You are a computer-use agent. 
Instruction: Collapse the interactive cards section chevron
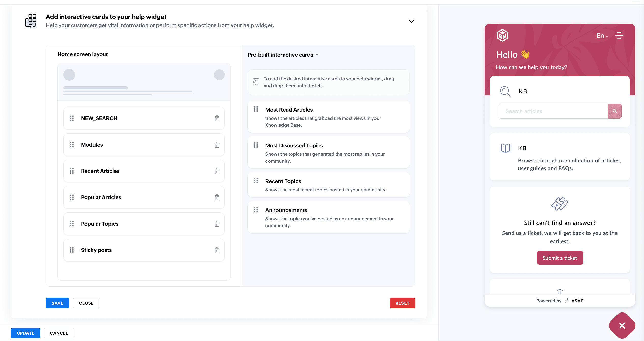click(411, 21)
